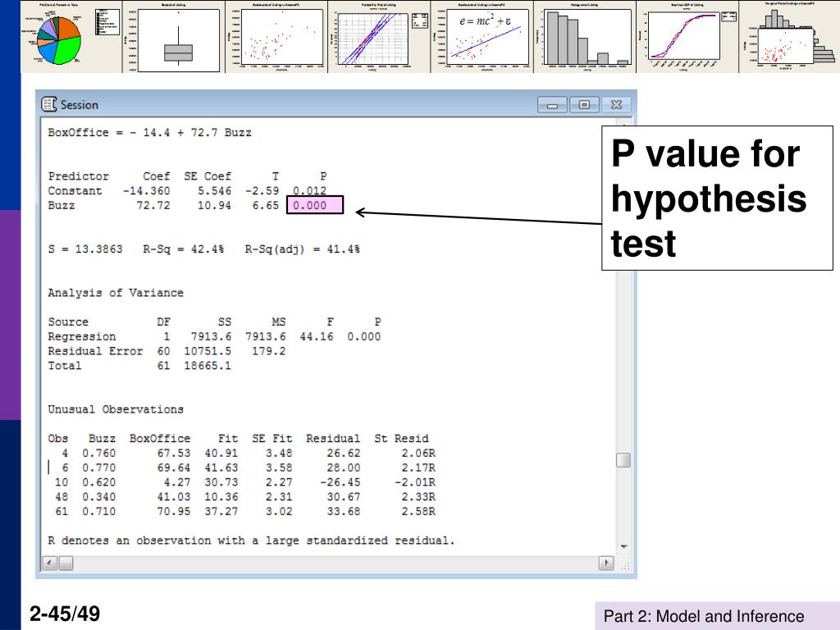Maximize the Session window
This screenshot has height=630, width=840.
[584, 105]
